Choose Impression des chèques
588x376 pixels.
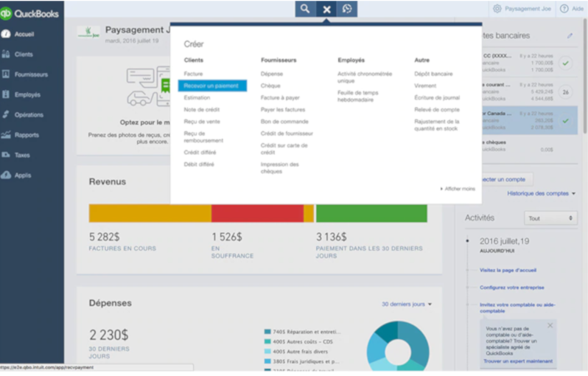click(x=280, y=168)
